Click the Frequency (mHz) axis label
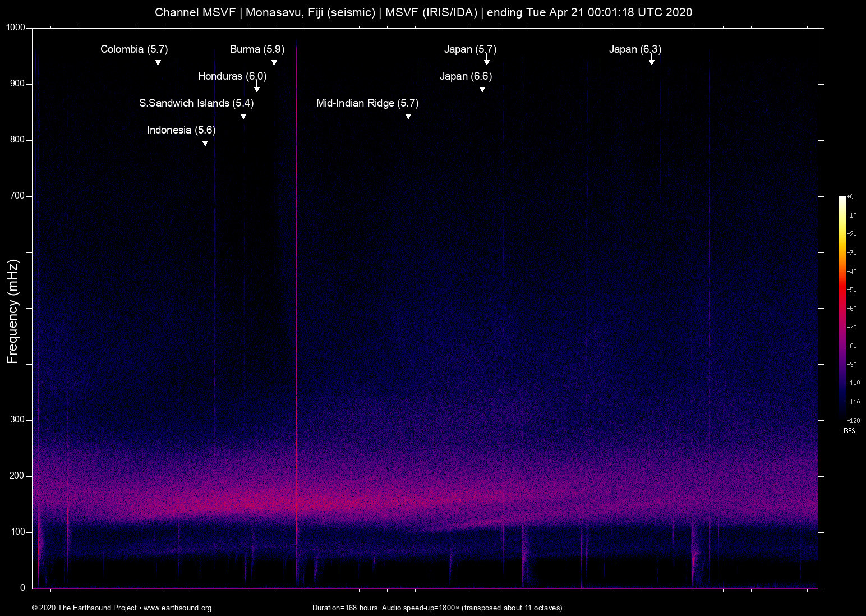866x616 pixels. [13, 311]
